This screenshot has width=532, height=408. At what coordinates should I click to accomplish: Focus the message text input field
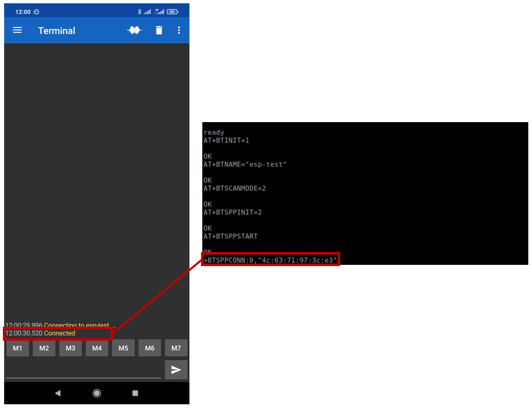click(83, 370)
